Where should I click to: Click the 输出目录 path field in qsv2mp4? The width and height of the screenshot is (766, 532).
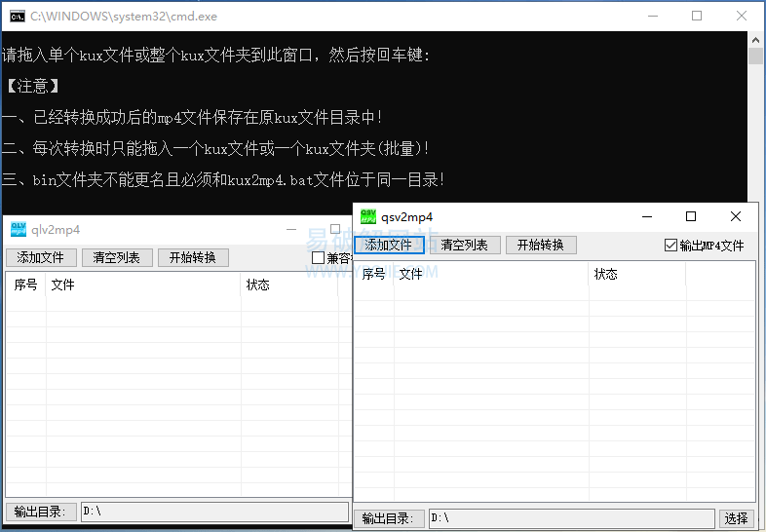tap(571, 518)
